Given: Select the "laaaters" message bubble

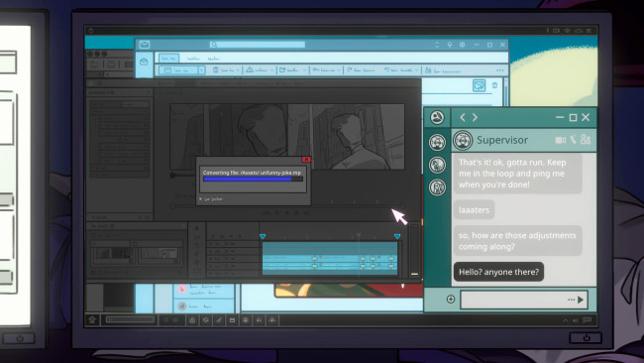Looking at the screenshot, I should (474, 210).
